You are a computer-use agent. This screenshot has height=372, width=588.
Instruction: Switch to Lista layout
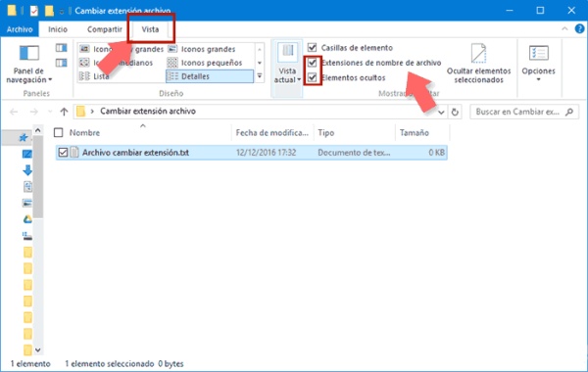click(x=94, y=76)
